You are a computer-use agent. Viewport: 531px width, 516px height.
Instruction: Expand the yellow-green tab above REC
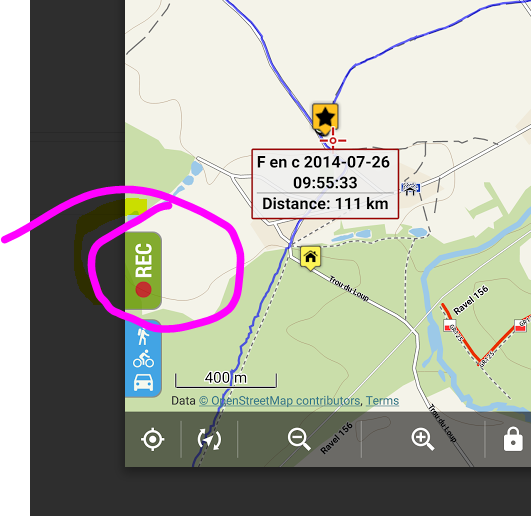coord(136,207)
